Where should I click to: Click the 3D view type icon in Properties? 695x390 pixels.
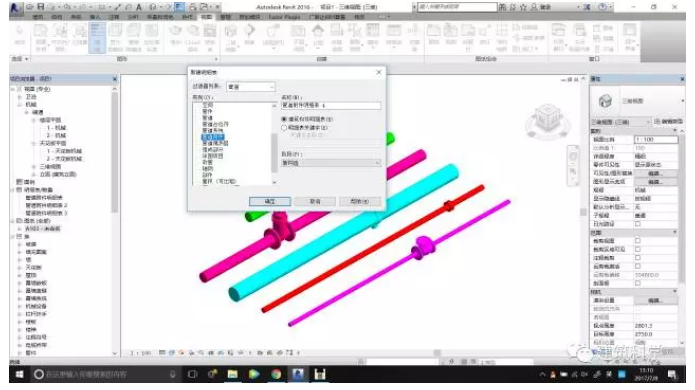[x=605, y=101]
